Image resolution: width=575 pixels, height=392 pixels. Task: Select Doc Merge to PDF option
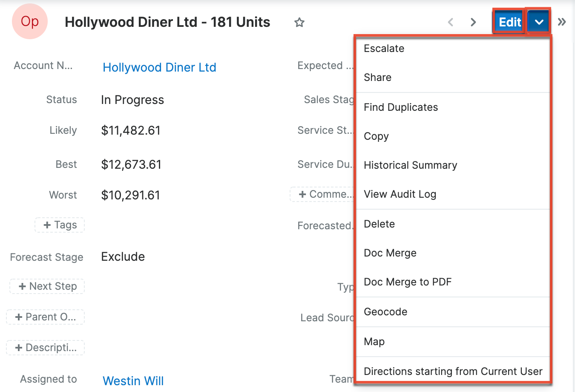point(408,282)
